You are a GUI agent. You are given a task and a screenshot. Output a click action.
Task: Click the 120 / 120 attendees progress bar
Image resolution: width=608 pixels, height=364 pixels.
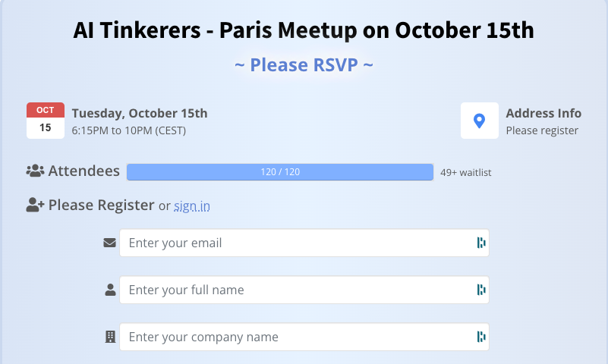click(x=280, y=172)
